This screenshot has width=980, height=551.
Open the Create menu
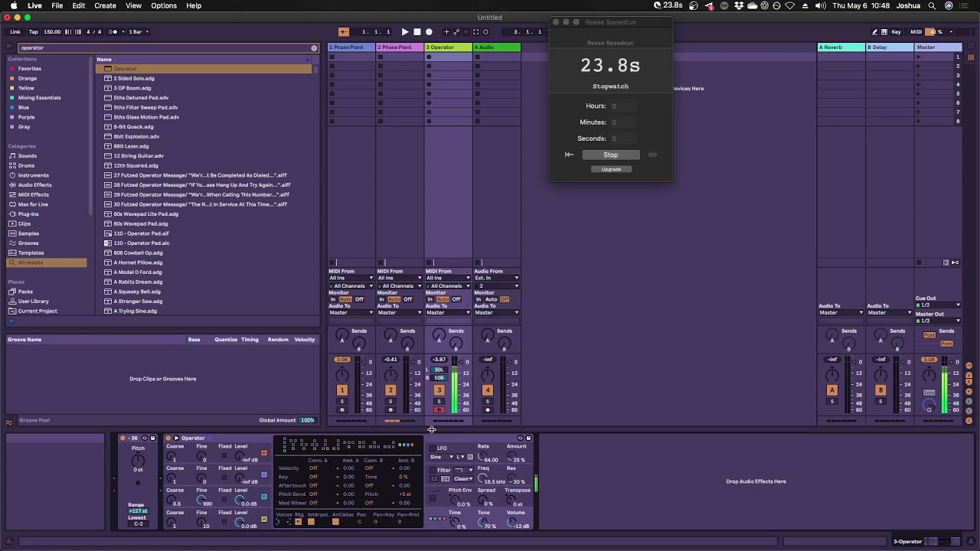pyautogui.click(x=105, y=5)
